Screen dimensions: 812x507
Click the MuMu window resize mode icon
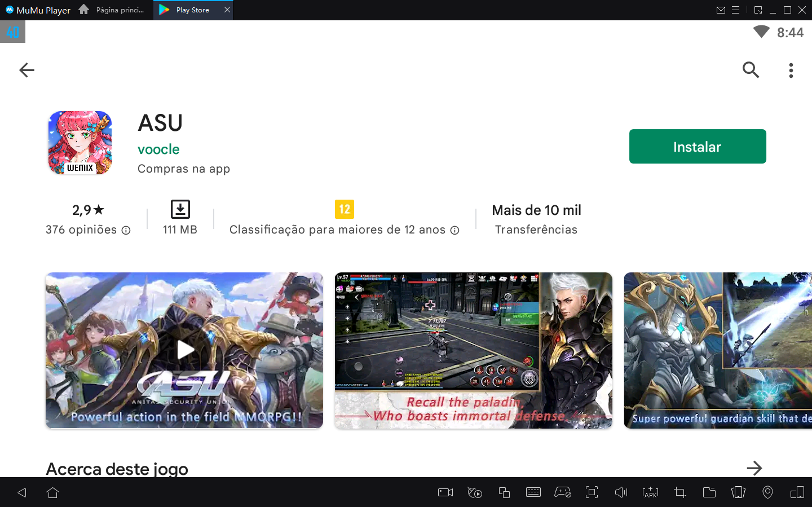[x=758, y=10]
